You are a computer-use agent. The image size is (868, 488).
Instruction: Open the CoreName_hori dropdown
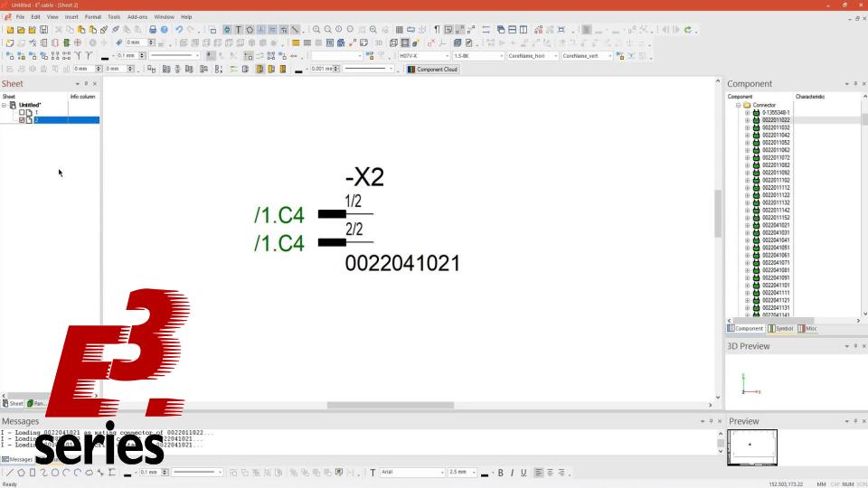pos(533,56)
